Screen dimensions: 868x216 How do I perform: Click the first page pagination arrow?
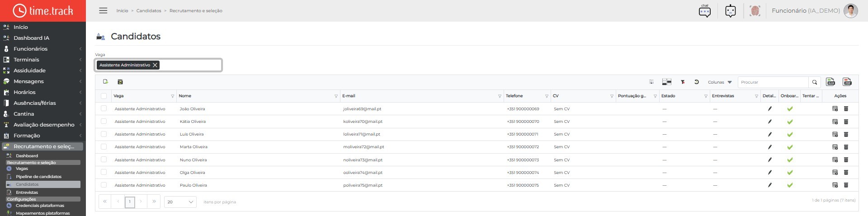pyautogui.click(x=104, y=202)
